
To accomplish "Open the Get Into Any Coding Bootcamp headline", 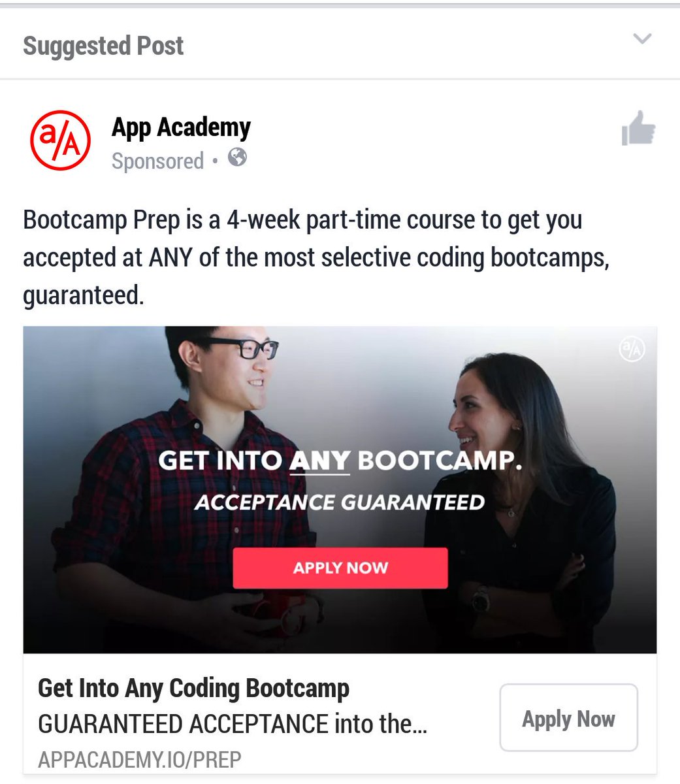I will tap(193, 689).
